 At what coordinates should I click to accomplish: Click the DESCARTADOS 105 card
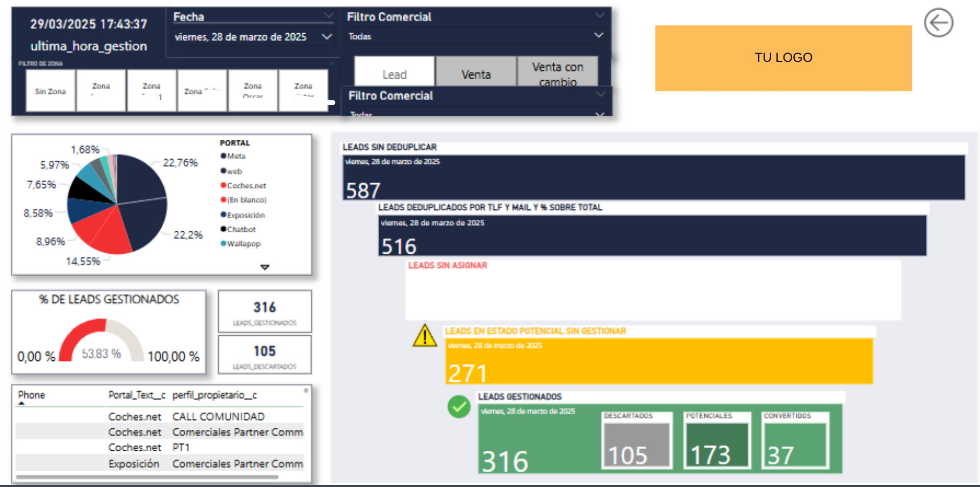pos(636,440)
